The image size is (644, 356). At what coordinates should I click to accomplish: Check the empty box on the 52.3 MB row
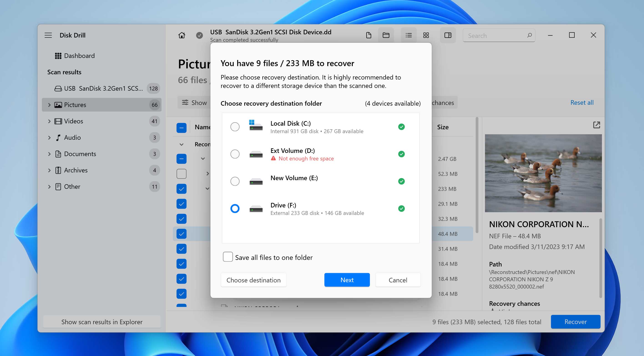[x=182, y=174]
